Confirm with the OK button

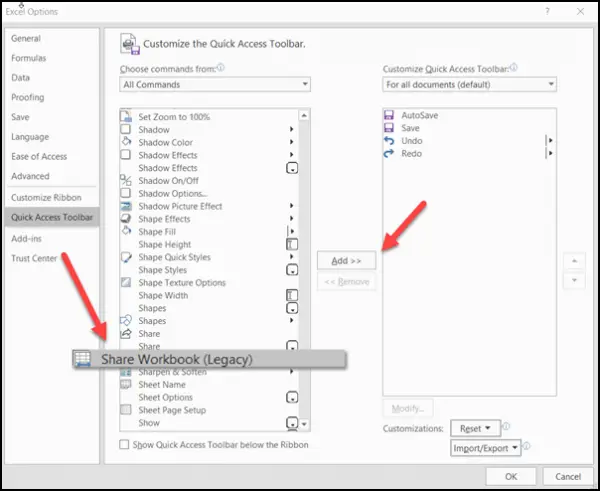click(511, 476)
